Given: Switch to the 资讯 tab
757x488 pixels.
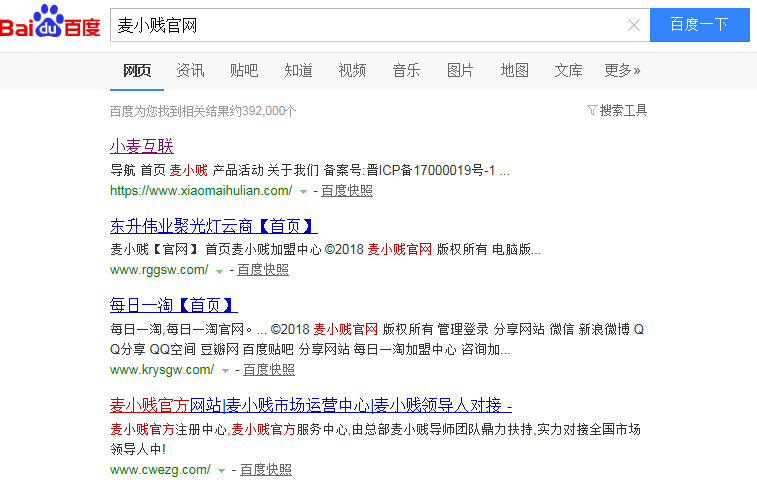Looking at the screenshot, I should tap(190, 70).
